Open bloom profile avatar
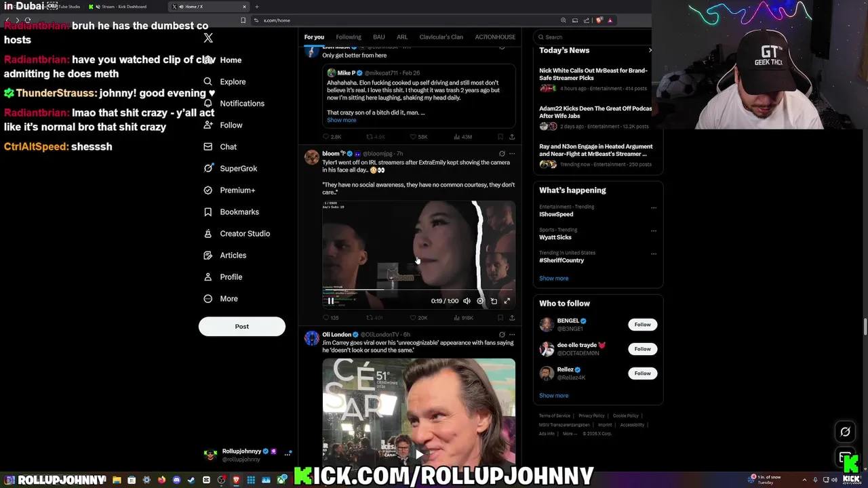868x488 pixels. pos(312,158)
